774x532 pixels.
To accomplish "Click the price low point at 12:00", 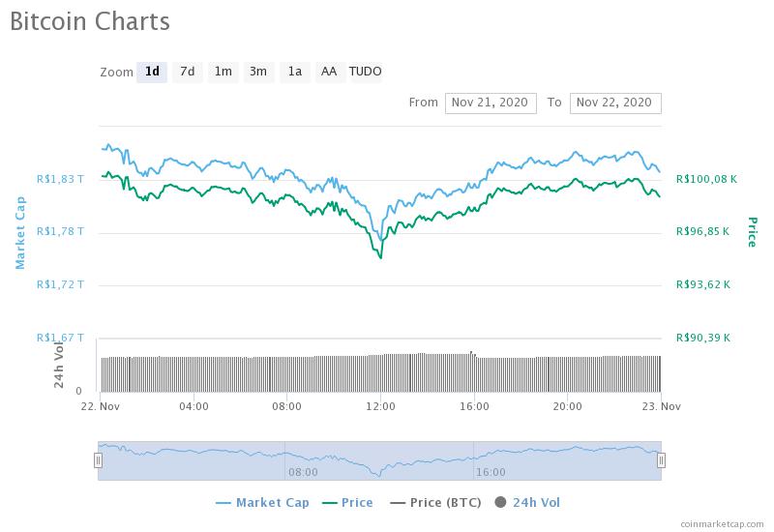I will click(380, 257).
